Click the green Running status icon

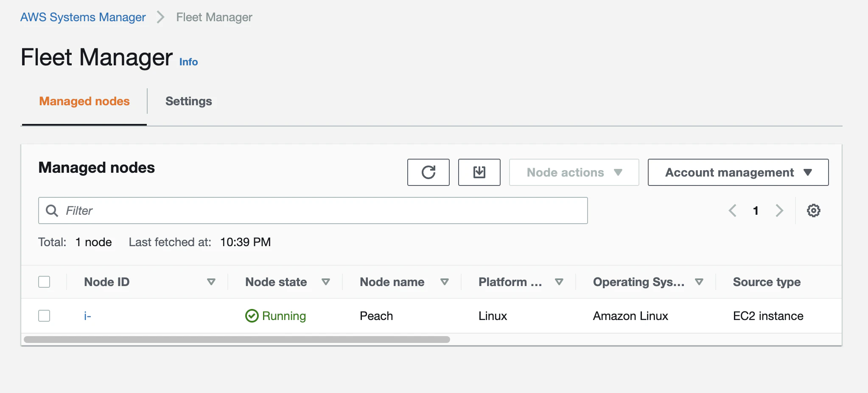click(x=252, y=316)
